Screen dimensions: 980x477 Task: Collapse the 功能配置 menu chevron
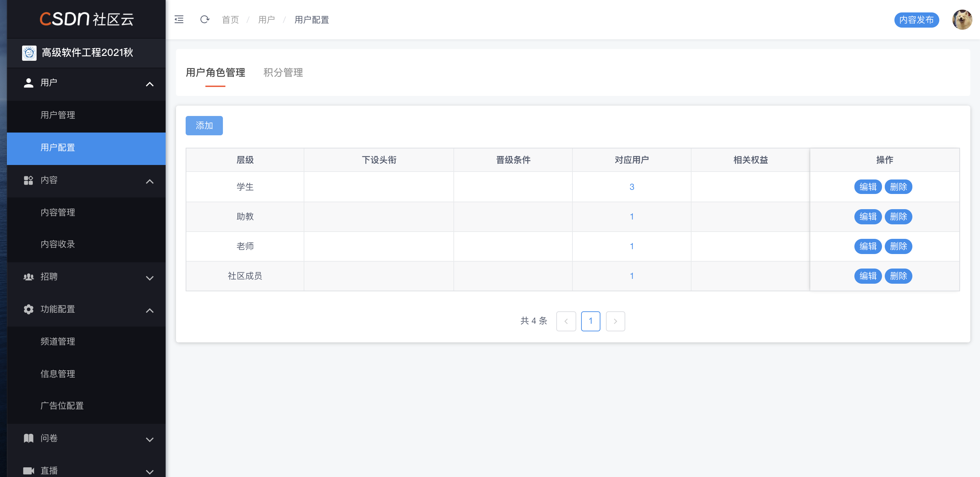point(150,310)
